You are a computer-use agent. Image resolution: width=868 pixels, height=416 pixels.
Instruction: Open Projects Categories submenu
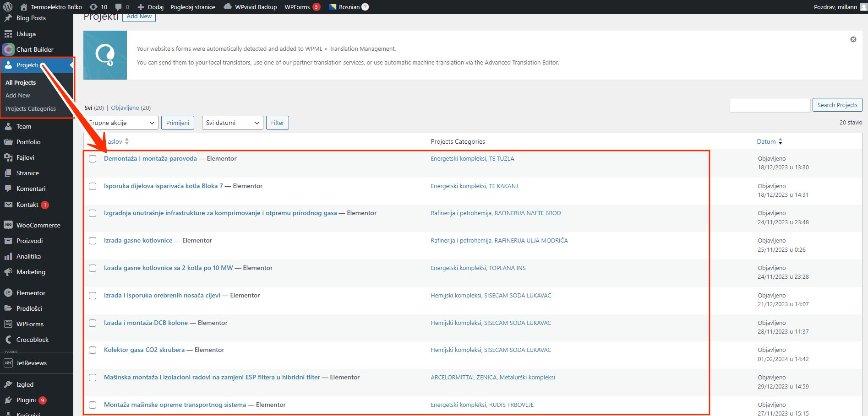pos(31,108)
